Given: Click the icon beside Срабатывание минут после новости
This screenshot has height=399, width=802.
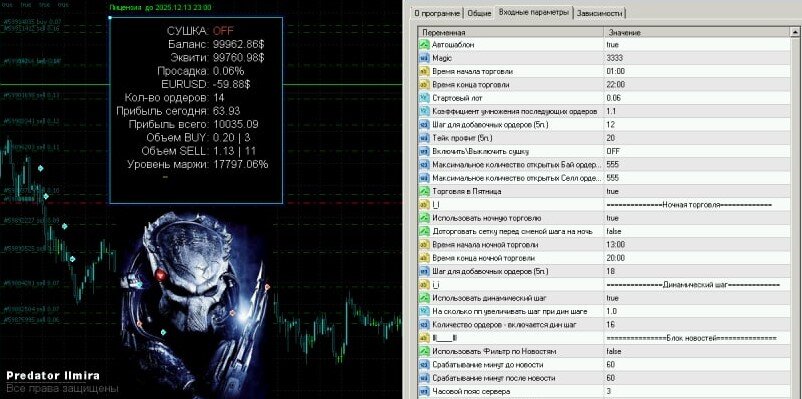Looking at the screenshot, I should coord(424,378).
